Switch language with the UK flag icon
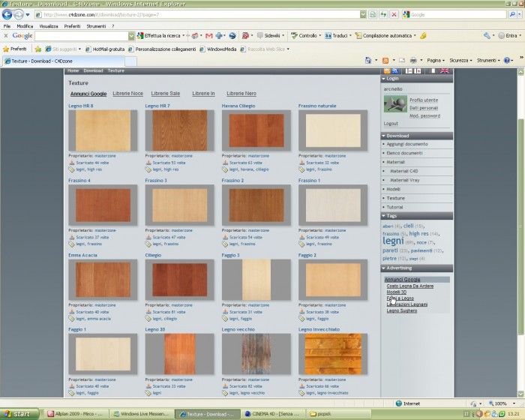525x420 pixels. 445,70
